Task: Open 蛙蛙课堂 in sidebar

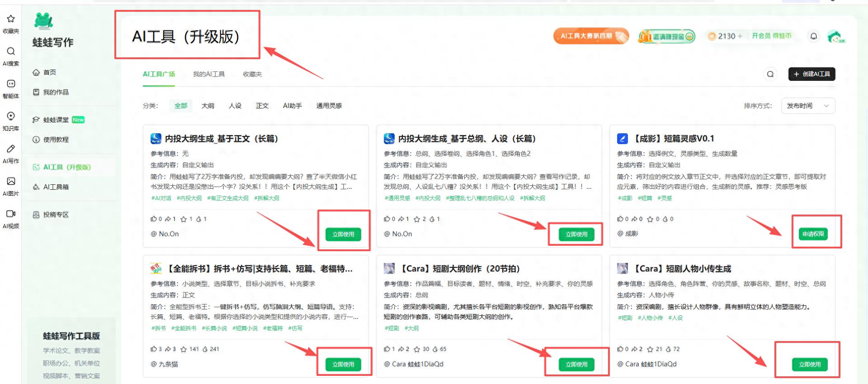Action: [58, 120]
